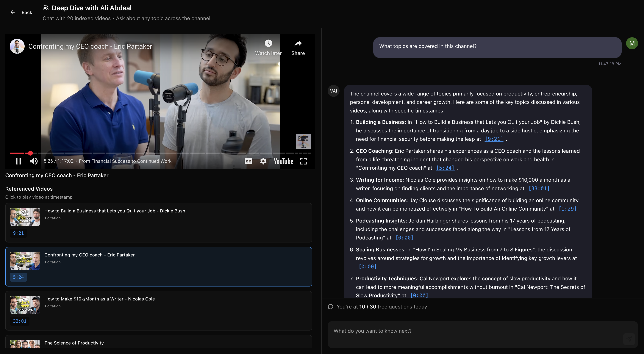Click the Eric Partaker video thumbnail
This screenshot has height=354, width=644.
click(x=25, y=261)
